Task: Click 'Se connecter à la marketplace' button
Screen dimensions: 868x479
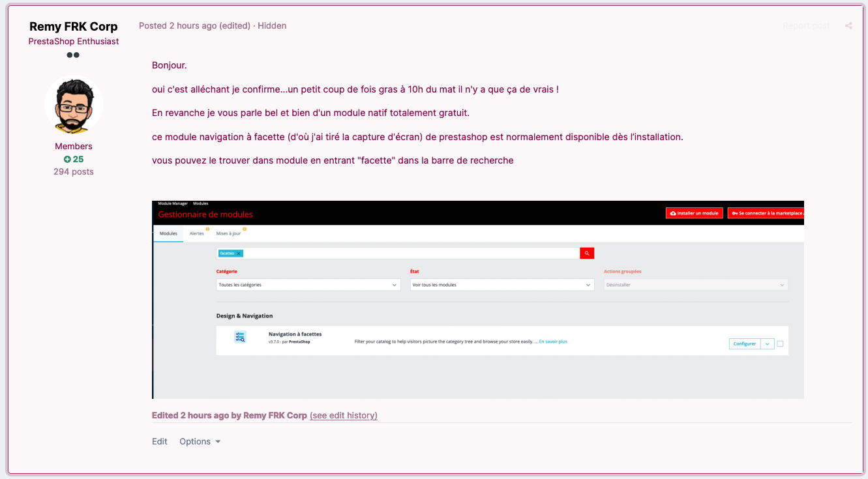Action: coord(767,213)
